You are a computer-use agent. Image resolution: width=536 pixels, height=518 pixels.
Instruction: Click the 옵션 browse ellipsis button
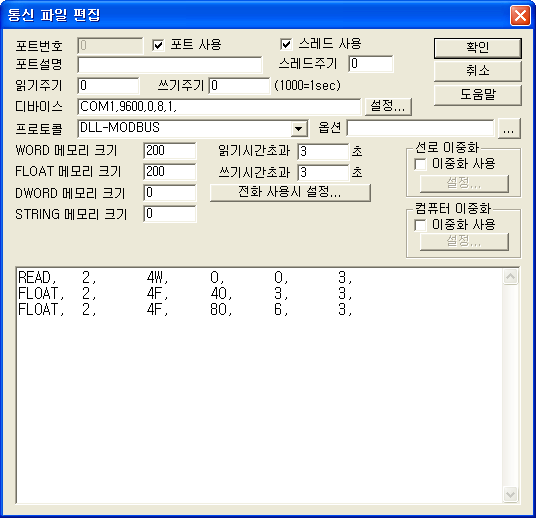[x=509, y=129]
